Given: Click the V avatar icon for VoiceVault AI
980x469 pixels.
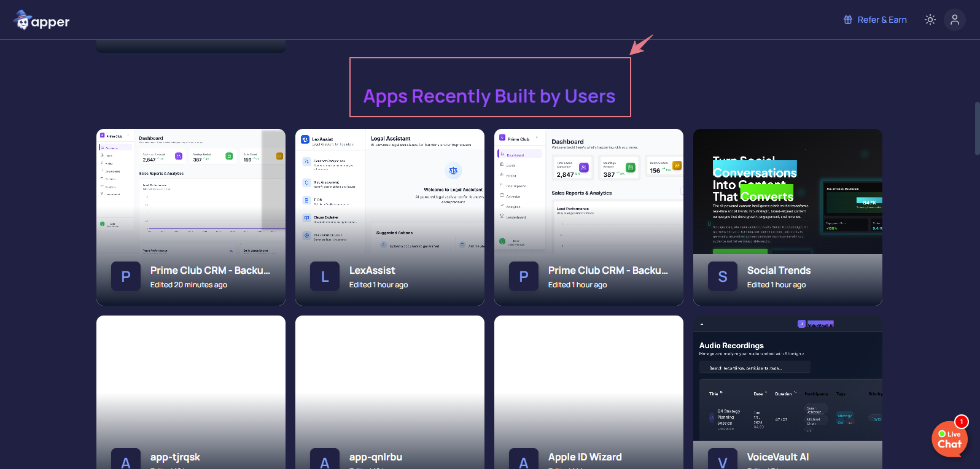Looking at the screenshot, I should coord(723,462).
